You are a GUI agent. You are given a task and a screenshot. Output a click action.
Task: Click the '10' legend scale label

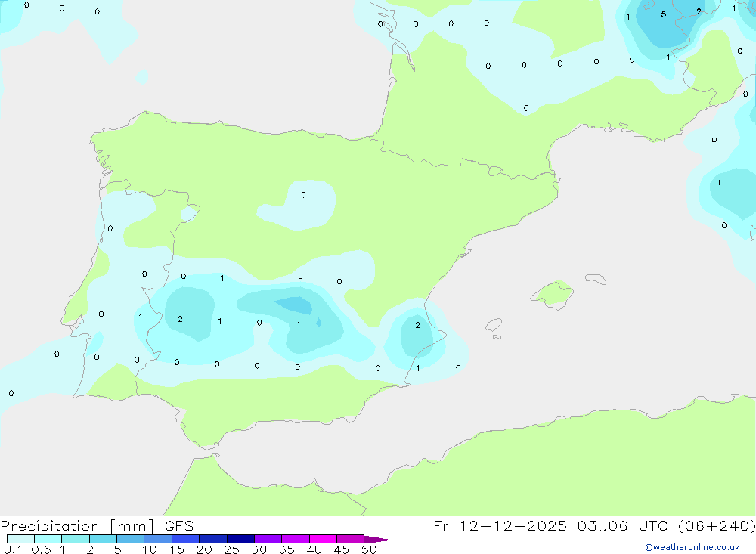point(149,549)
